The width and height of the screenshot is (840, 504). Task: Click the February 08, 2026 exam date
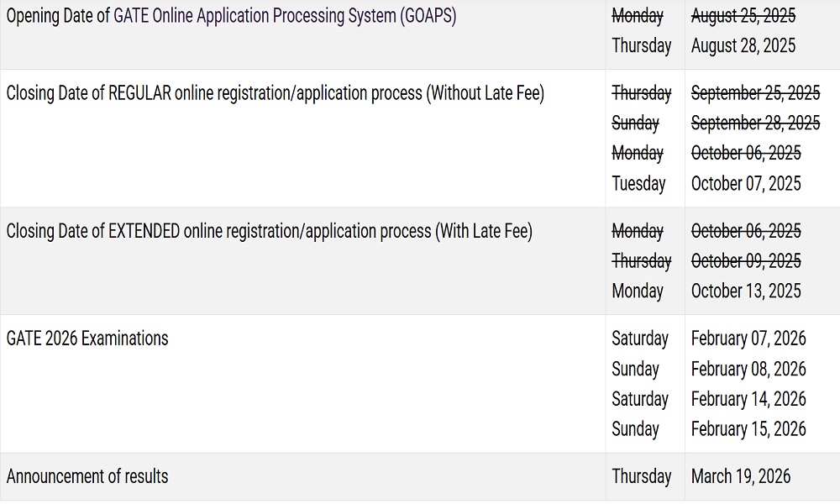(748, 368)
